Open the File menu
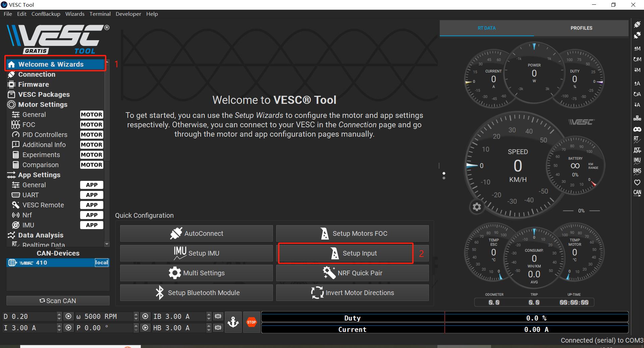The height and width of the screenshot is (348, 644). tap(8, 14)
